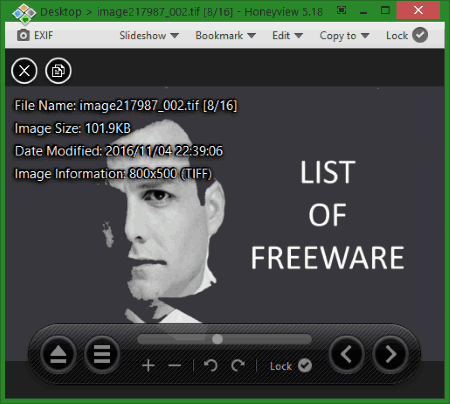Click the Image Size 101.9KB text
The height and width of the screenshot is (404, 450).
[x=73, y=128]
